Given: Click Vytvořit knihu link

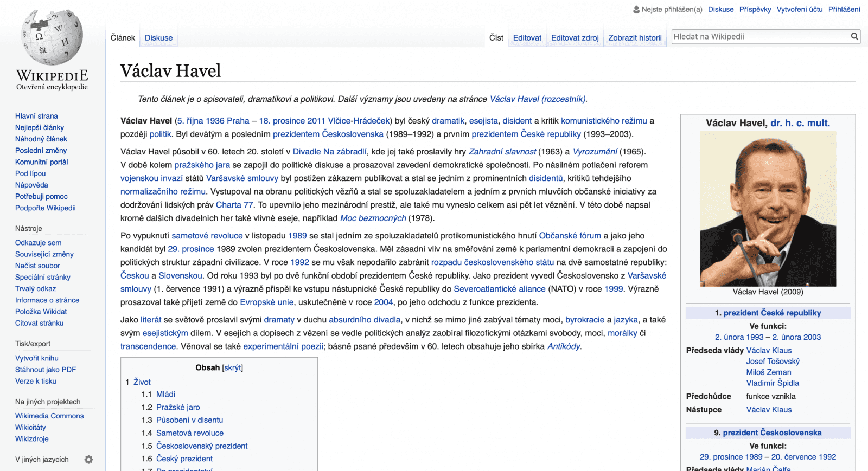Looking at the screenshot, I should (37, 358).
